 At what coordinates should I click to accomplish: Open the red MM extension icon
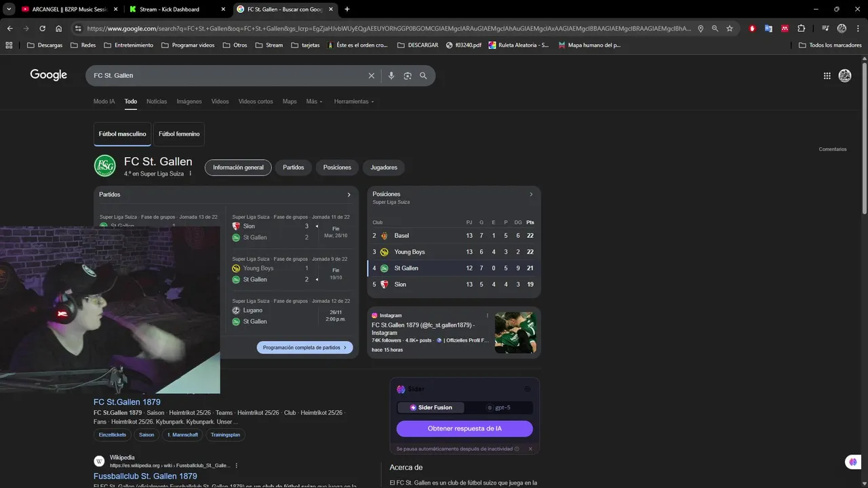pos(785,28)
